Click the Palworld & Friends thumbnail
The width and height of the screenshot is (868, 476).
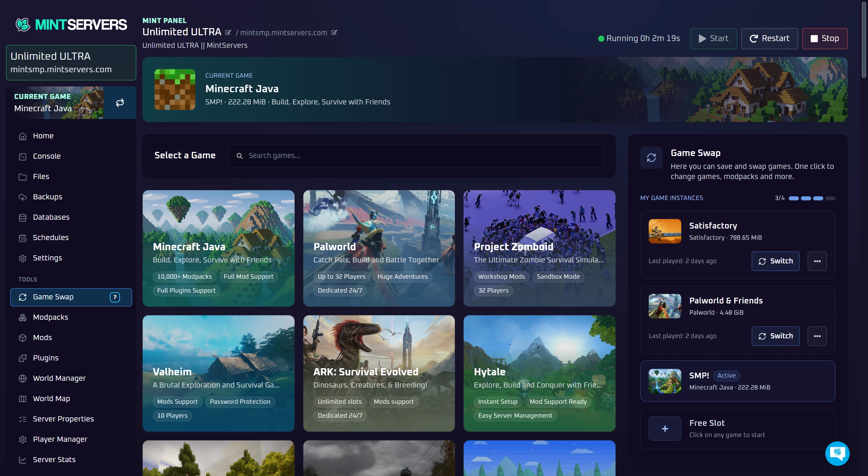coord(665,306)
